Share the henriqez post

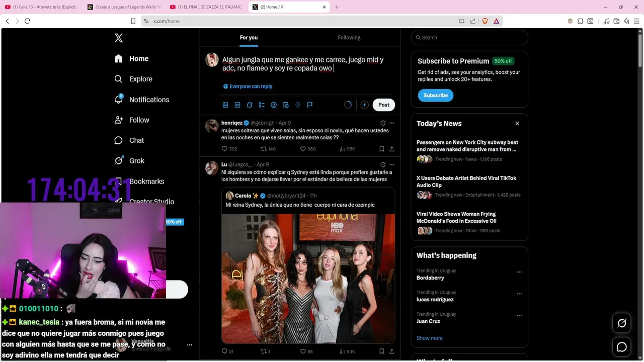point(392,149)
